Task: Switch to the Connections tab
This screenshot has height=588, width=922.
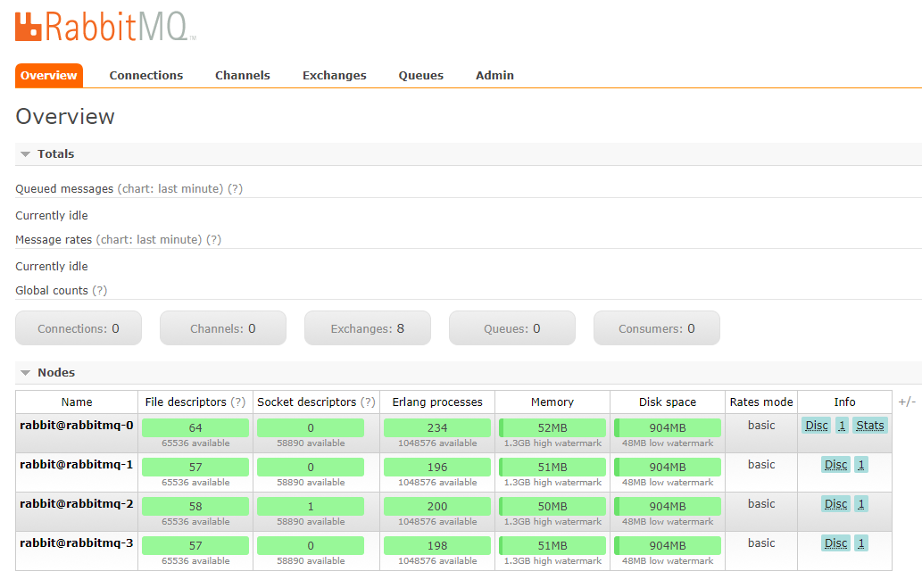Action: pyautogui.click(x=145, y=75)
